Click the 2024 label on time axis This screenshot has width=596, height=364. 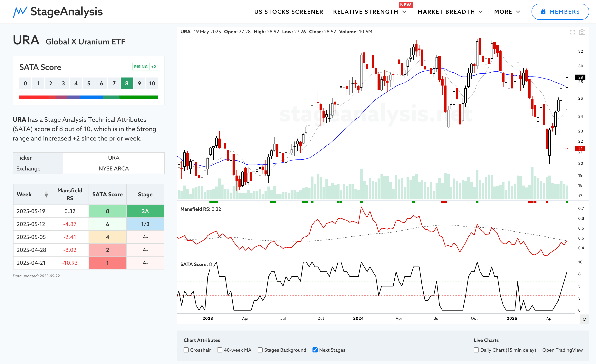358,318
